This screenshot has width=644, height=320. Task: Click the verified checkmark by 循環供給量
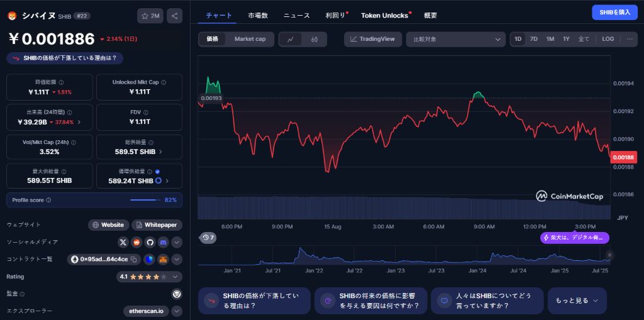158,172
